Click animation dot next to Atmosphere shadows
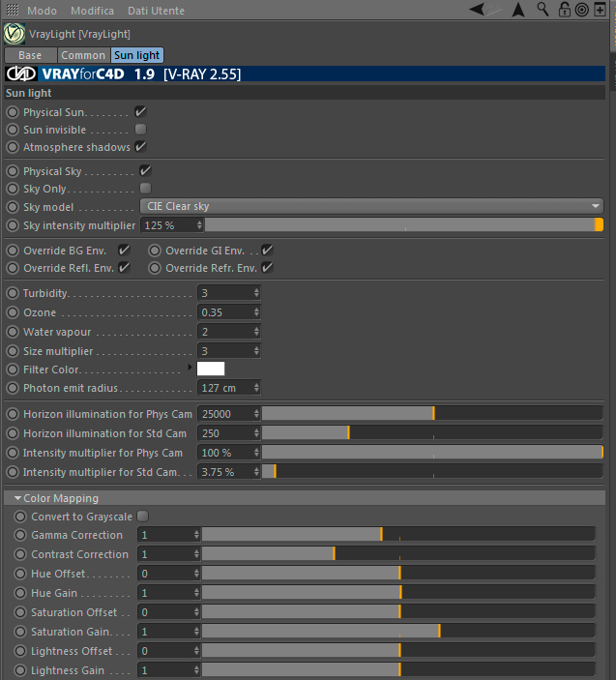Image resolution: width=616 pixels, height=680 pixels. click(13, 147)
